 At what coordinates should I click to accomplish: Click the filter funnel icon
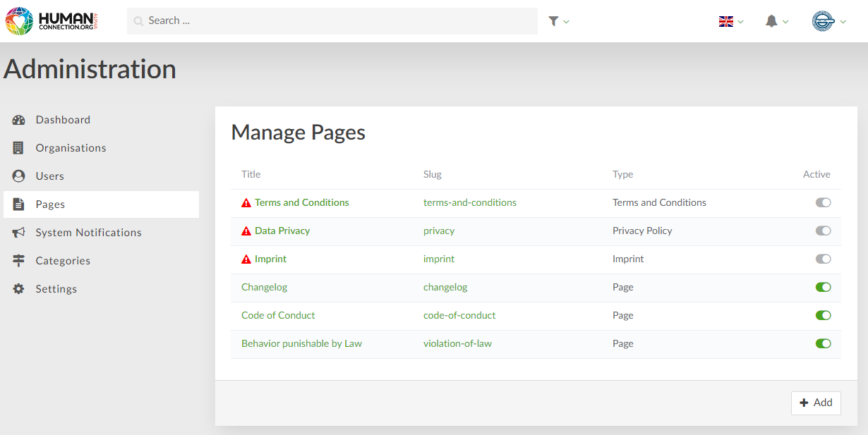[554, 21]
